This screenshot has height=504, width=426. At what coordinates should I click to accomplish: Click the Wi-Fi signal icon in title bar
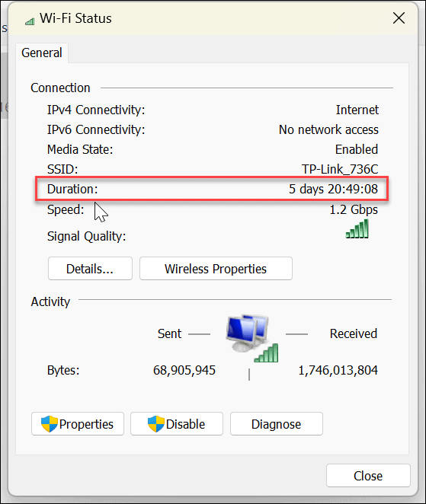(30, 21)
